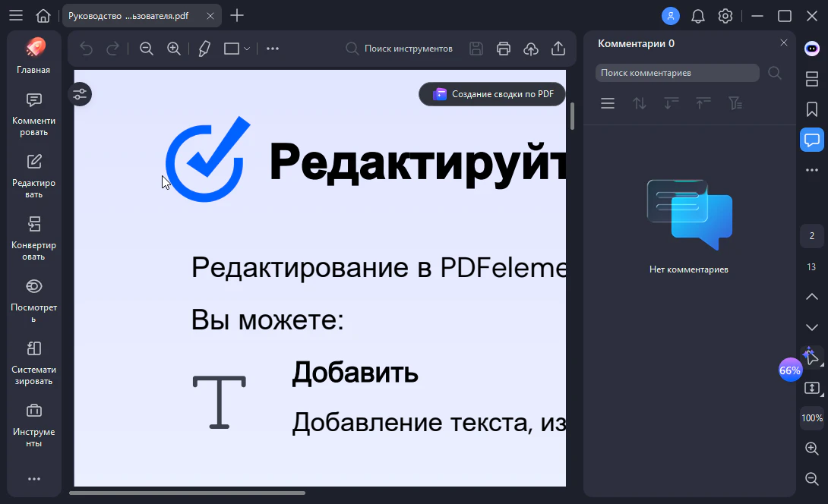The width and height of the screenshot is (828, 504).
Task: Select the Редактировать tool in sidebar
Action: coord(33,175)
